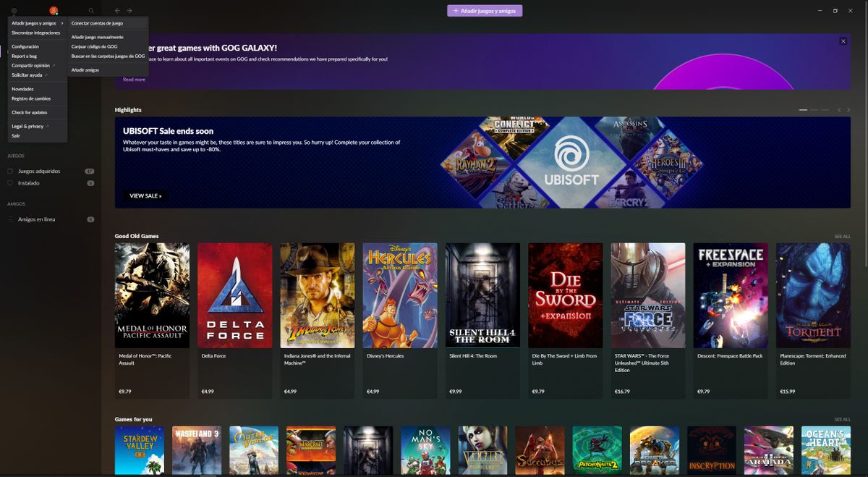Open the settings gear menu
Image resolution: width=868 pixels, height=477 pixels.
pyautogui.click(x=13, y=10)
